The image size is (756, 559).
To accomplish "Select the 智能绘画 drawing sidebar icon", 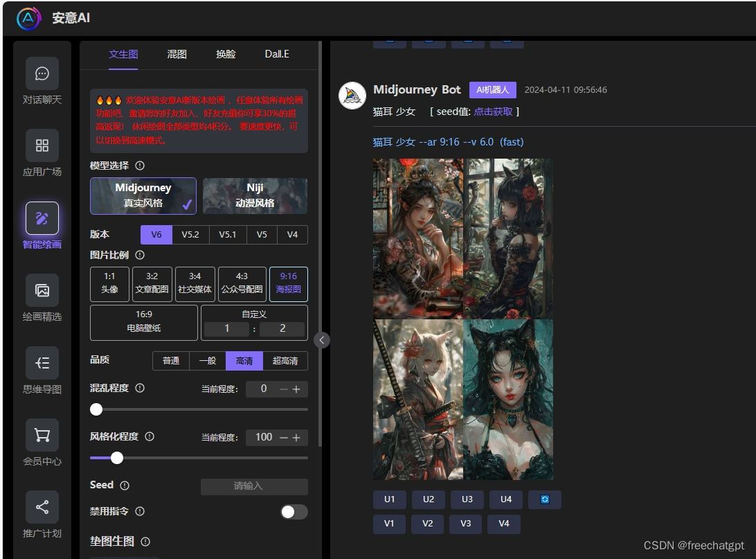I will tap(42, 218).
